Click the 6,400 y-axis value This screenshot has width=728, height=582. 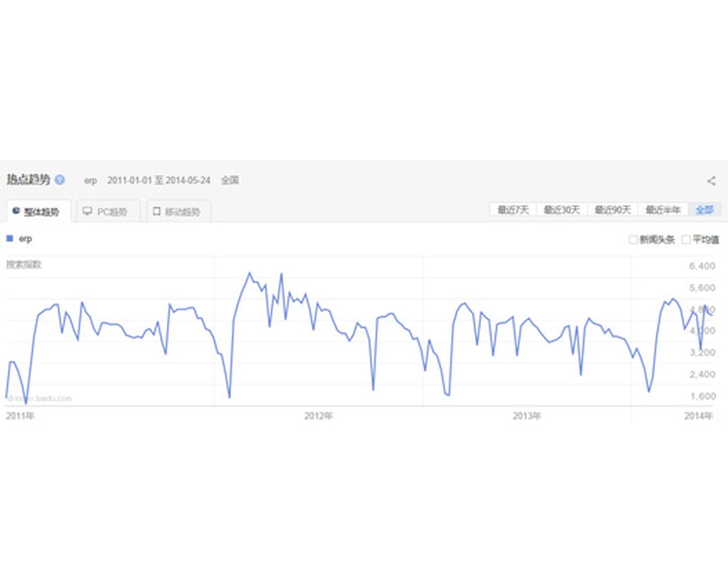(702, 266)
